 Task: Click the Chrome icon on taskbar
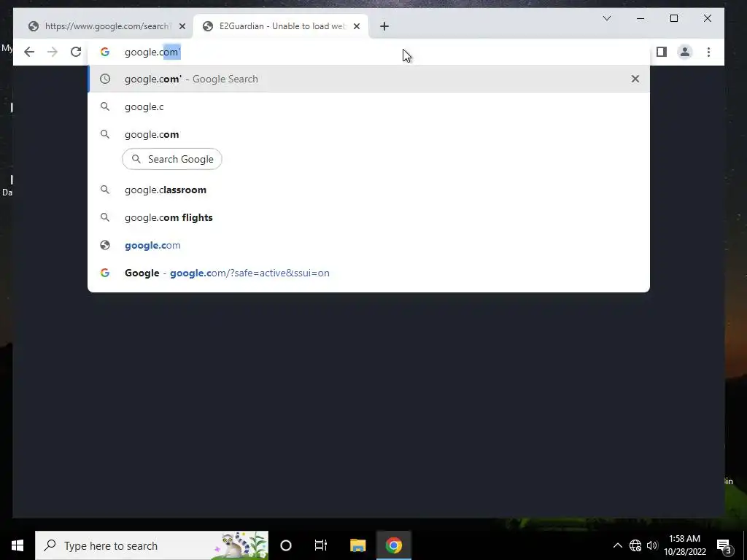pyautogui.click(x=393, y=545)
